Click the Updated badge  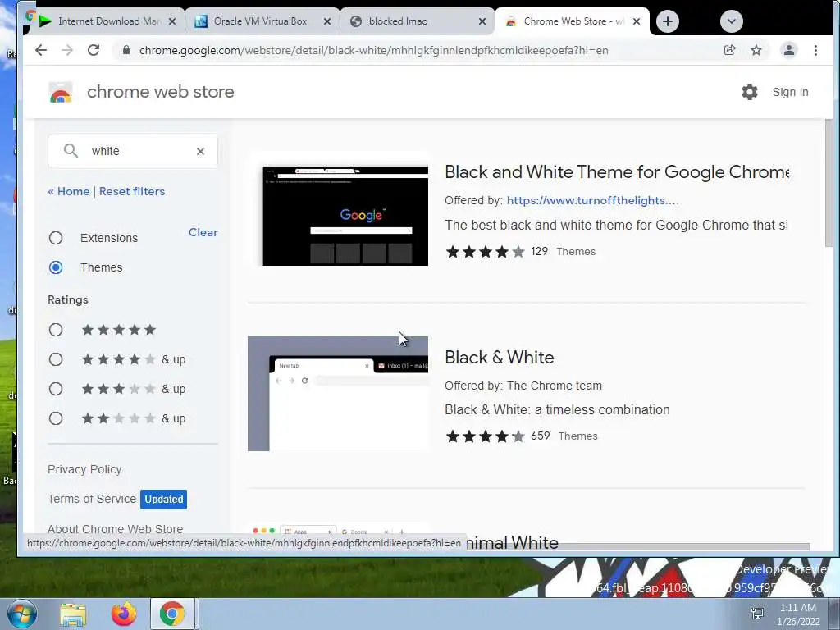[163, 500]
